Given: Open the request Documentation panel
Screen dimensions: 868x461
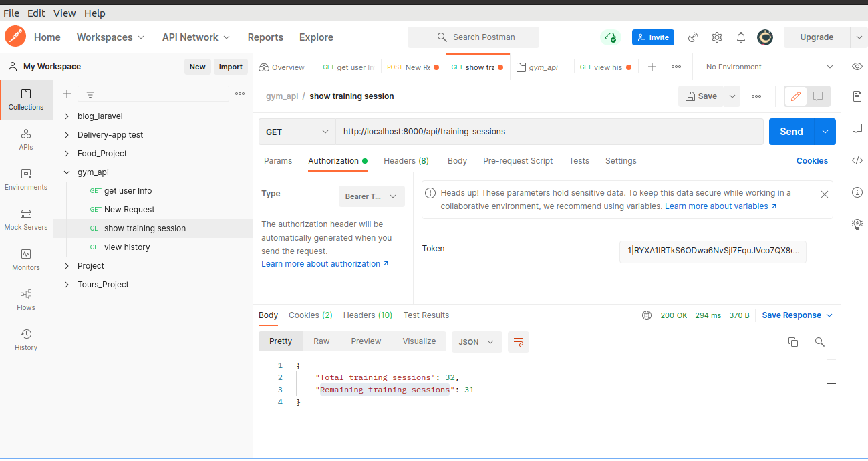Looking at the screenshot, I should [857, 96].
